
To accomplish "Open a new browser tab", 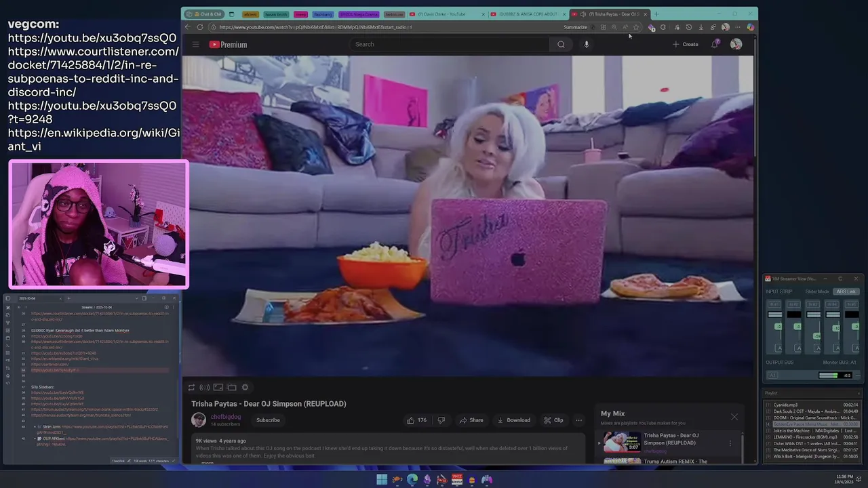I will (x=656, y=14).
